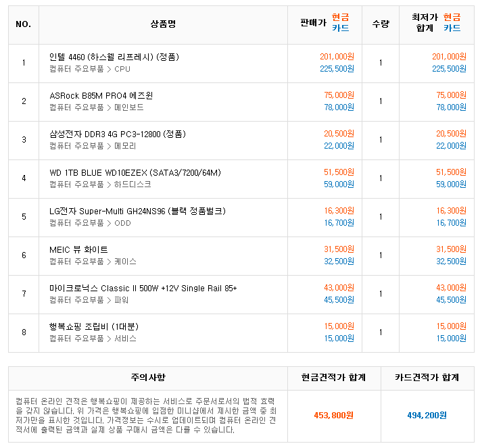480x448 pixels.
Task: Click 31,500원 cash price in 판매가 column
Action: point(339,249)
